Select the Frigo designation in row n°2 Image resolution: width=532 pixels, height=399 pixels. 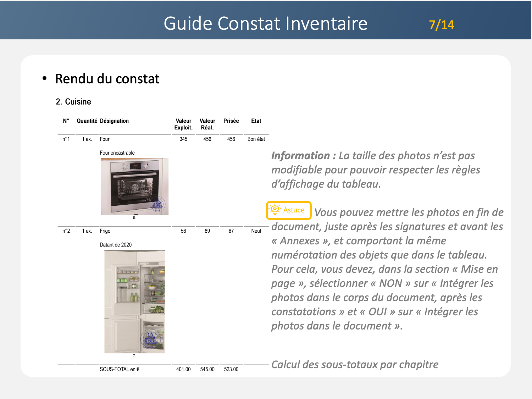click(x=105, y=231)
